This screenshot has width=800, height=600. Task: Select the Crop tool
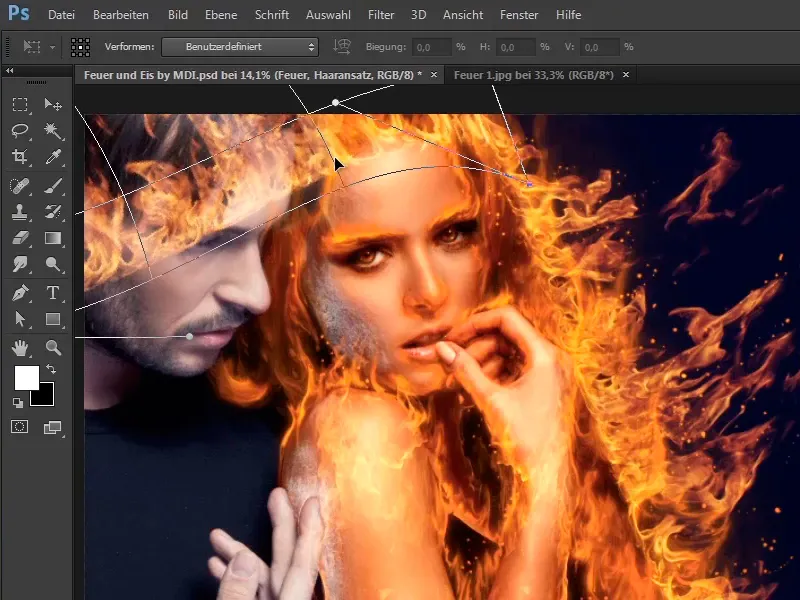coord(20,157)
